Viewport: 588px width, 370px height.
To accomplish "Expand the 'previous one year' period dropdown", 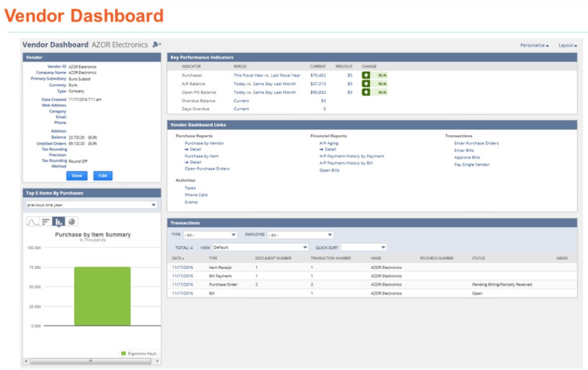I will (x=92, y=205).
